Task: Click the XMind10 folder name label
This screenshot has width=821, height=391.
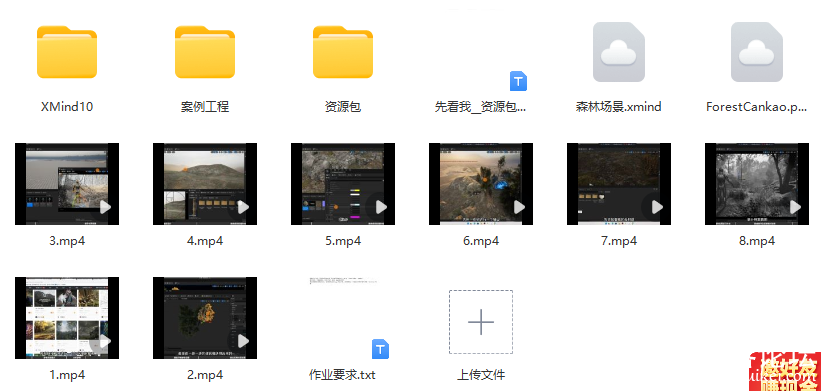Action: click(67, 107)
